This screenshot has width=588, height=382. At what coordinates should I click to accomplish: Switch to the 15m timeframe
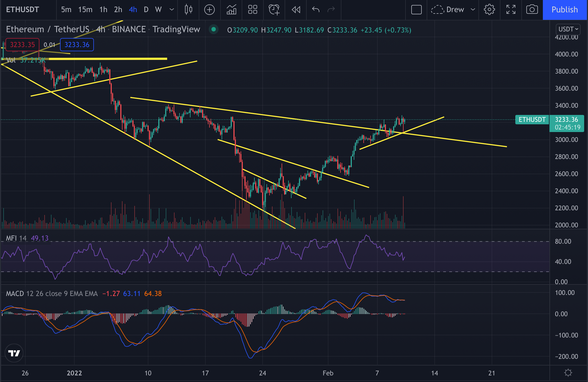coord(85,10)
